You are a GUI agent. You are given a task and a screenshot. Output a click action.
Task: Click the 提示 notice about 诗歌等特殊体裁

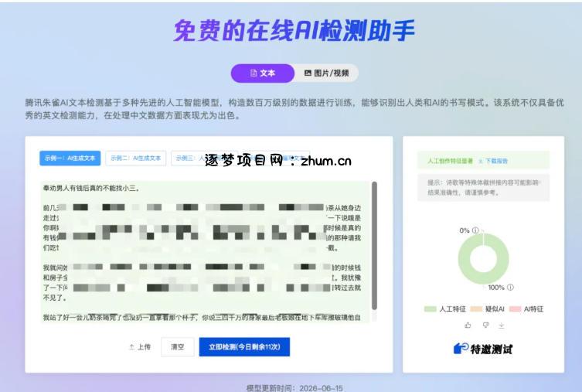(483, 187)
